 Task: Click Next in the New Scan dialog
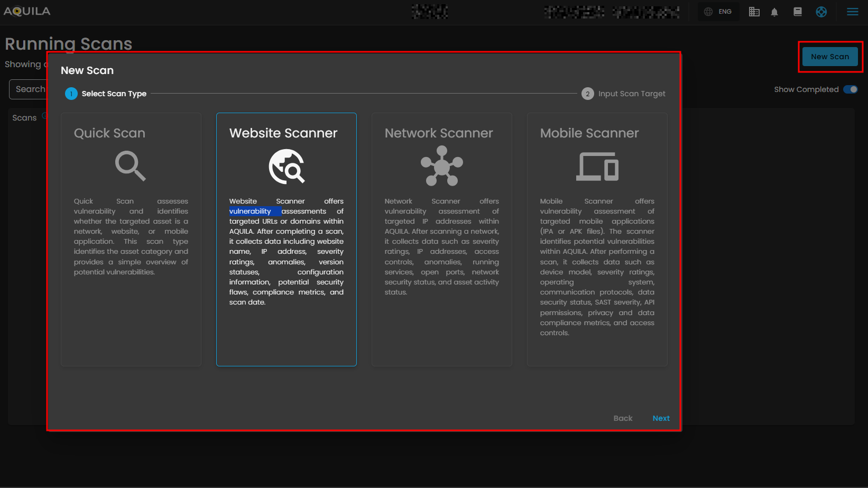[x=661, y=418]
